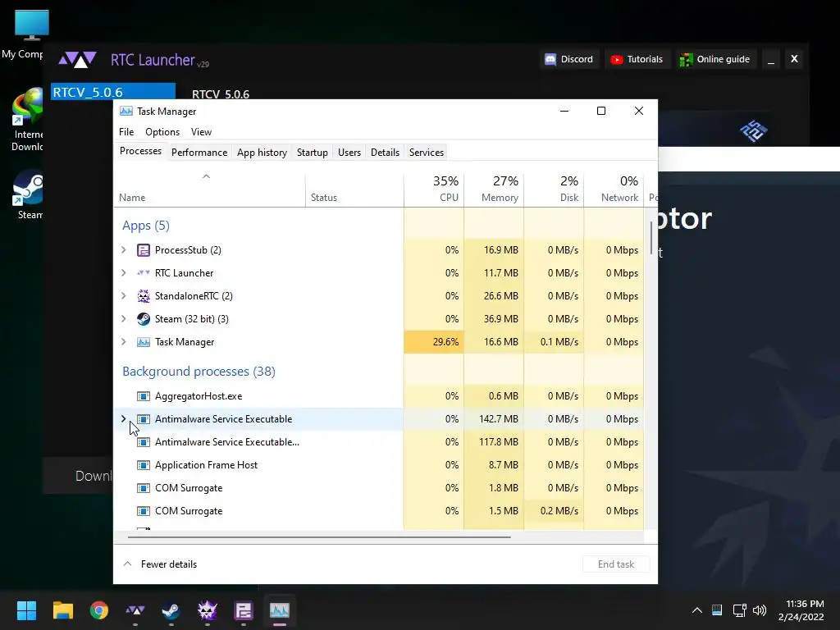Show hidden icons in system tray

pyautogui.click(x=697, y=610)
